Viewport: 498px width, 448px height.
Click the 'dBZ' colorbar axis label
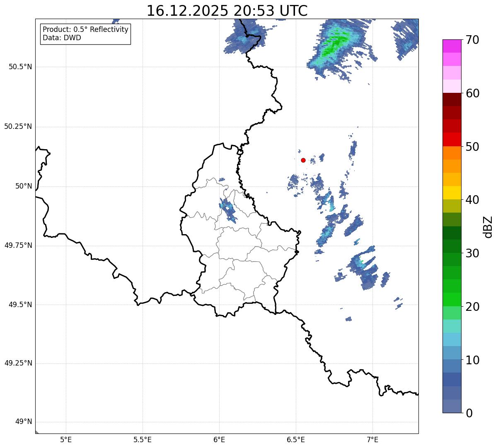(x=488, y=227)
